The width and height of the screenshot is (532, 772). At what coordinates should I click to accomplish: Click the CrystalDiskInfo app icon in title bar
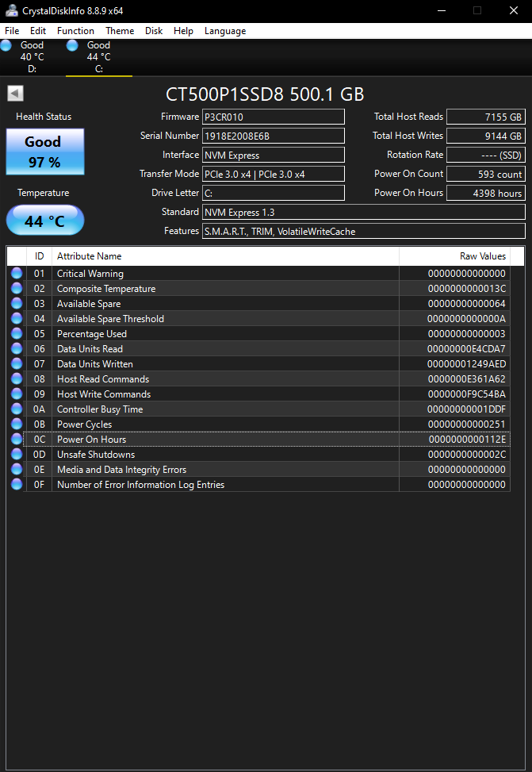pos(11,10)
